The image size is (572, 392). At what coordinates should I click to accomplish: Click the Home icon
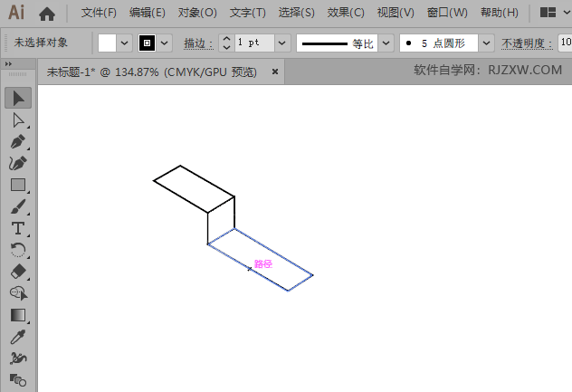click(x=47, y=14)
